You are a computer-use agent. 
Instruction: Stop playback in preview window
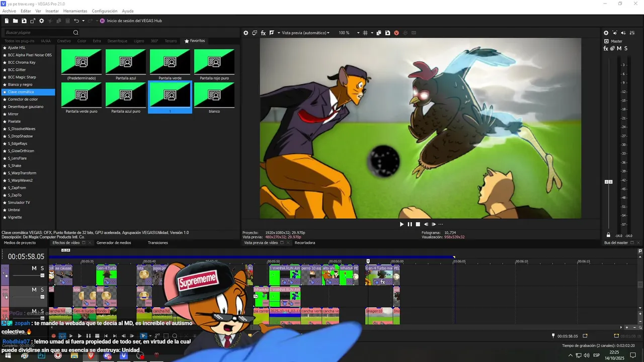pyautogui.click(x=418, y=224)
